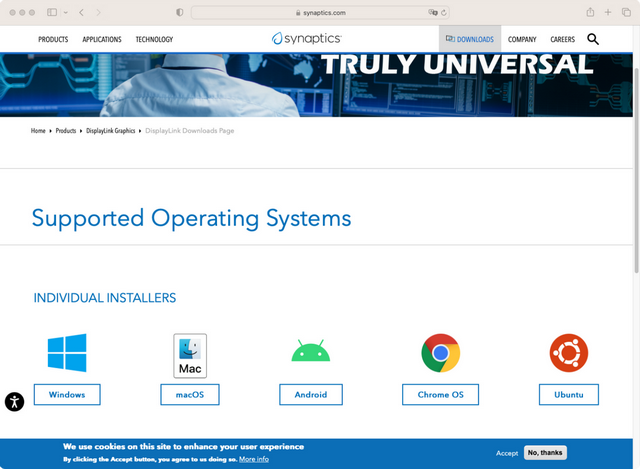Click the Synaptics logo
This screenshot has height=469, width=640.
coord(307,38)
